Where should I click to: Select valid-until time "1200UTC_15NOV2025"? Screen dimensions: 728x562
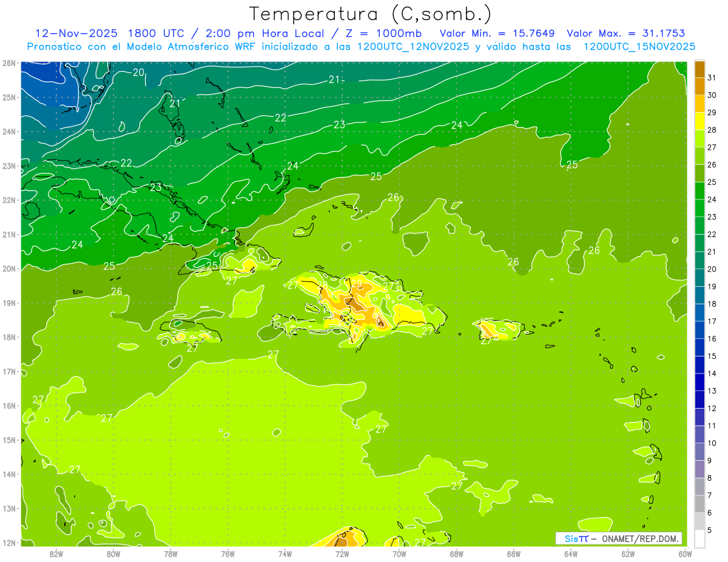coord(639,47)
